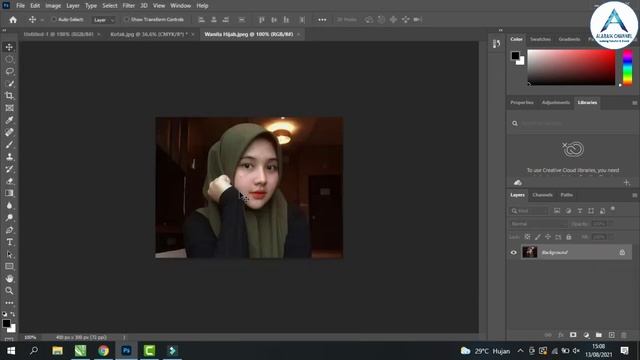
Task: Open the Libraries panel flyout menu
Action: pyautogui.click(x=634, y=103)
